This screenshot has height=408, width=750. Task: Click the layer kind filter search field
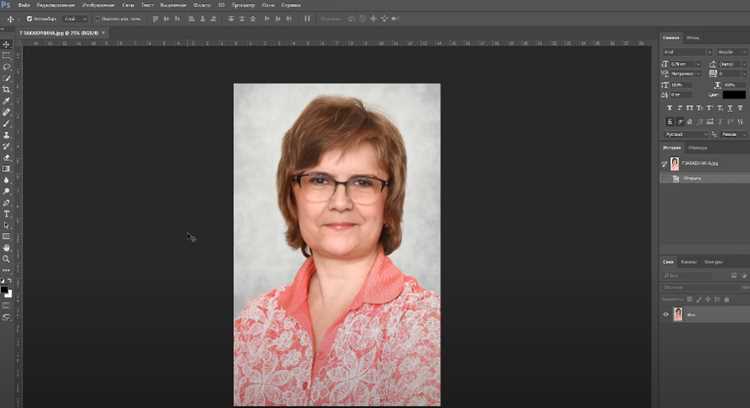click(x=687, y=276)
